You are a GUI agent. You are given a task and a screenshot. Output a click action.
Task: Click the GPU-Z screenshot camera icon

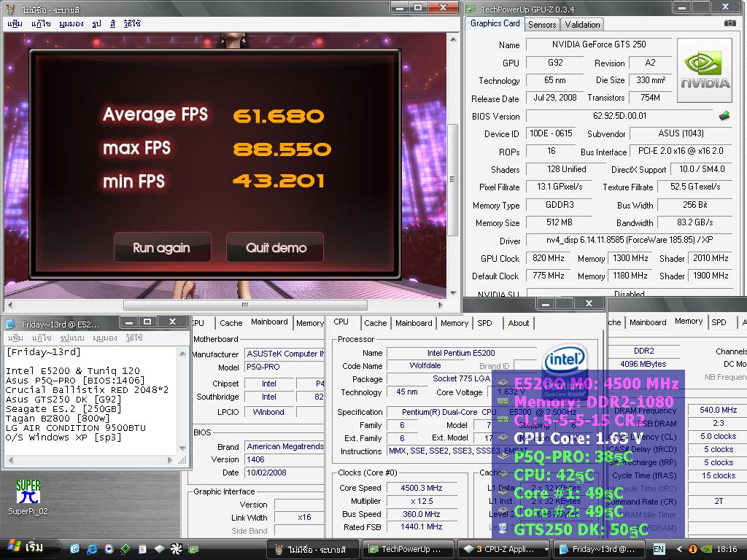coord(729,23)
